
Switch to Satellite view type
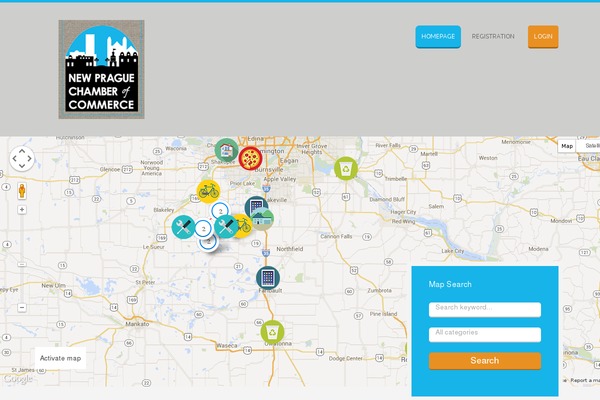(589, 146)
